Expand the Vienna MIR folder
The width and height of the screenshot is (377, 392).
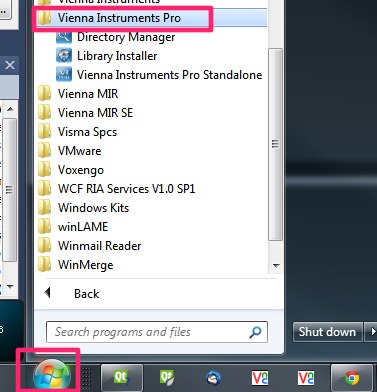point(77,94)
